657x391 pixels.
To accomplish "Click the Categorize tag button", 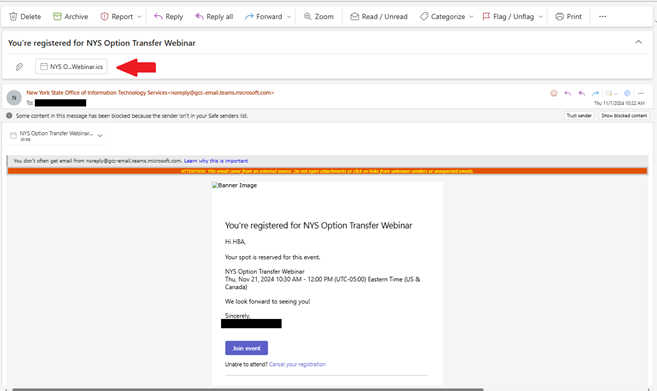I will pyautogui.click(x=442, y=17).
